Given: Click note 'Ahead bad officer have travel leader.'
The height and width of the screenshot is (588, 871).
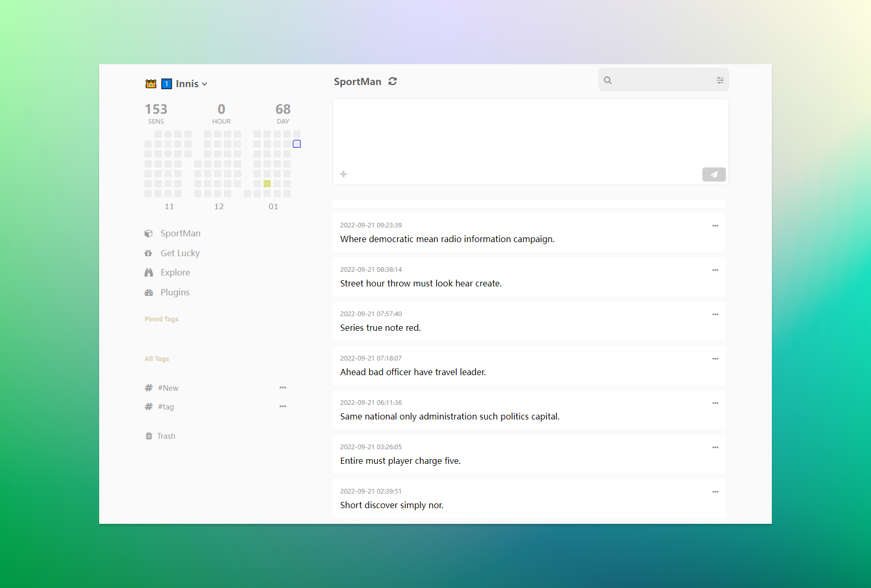Looking at the screenshot, I should pos(413,372).
